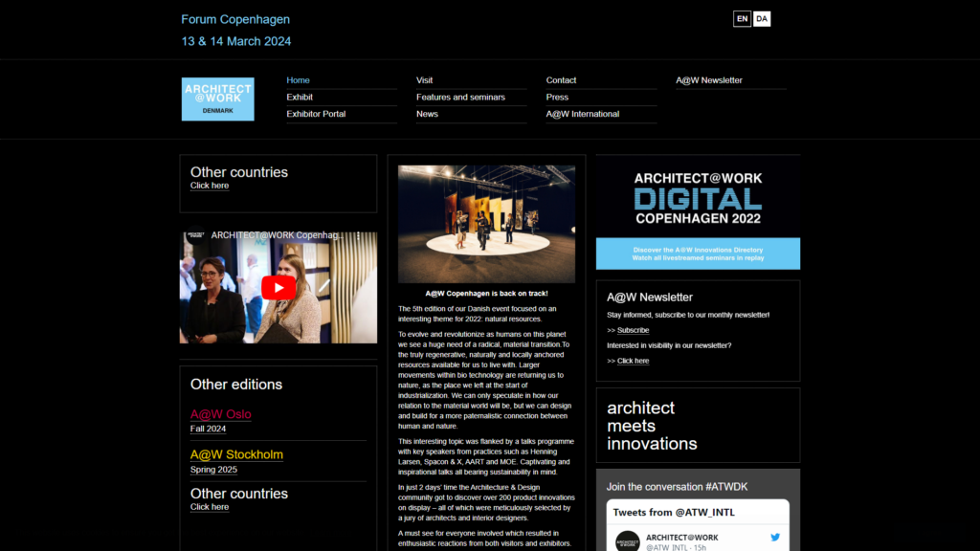The image size is (980, 551).
Task: Switch language to EN
Action: 742,19
